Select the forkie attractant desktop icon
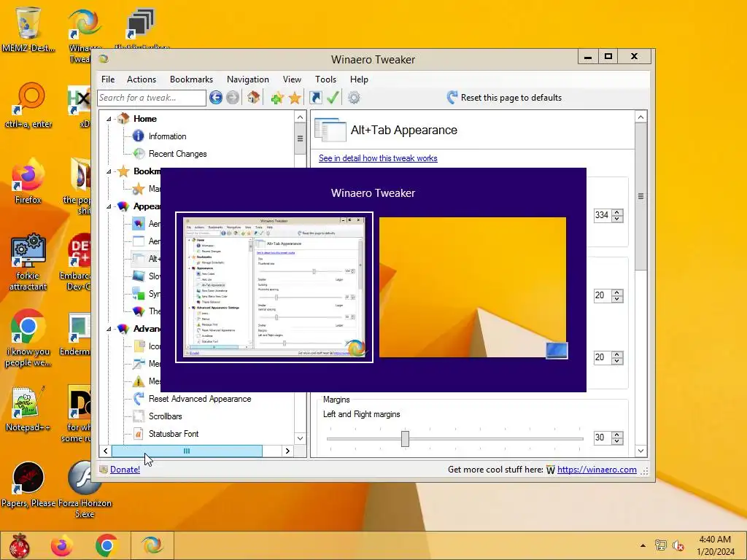The image size is (747, 560). [x=28, y=251]
